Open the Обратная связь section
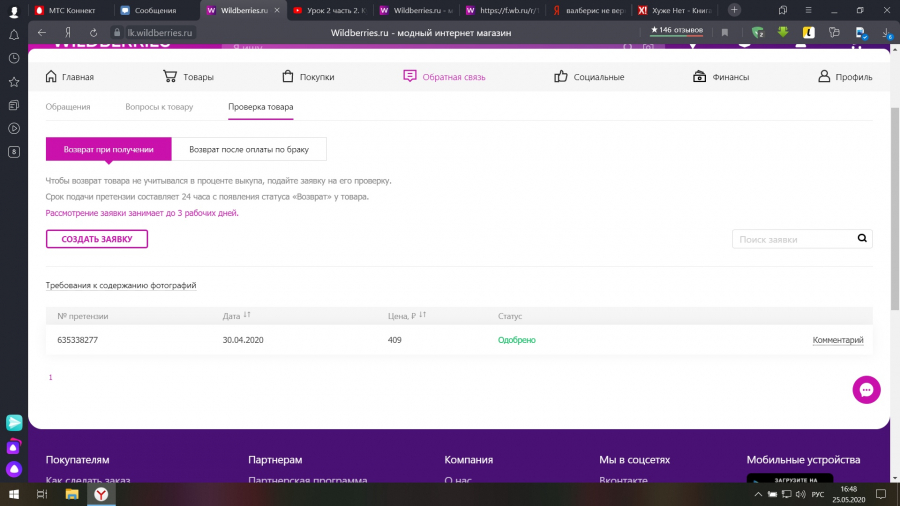This screenshot has height=506, width=900. (x=444, y=77)
